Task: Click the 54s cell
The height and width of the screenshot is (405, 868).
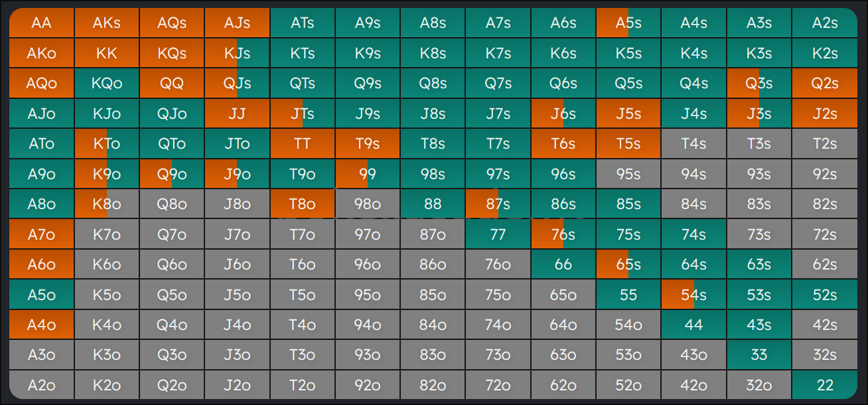Action: (693, 295)
